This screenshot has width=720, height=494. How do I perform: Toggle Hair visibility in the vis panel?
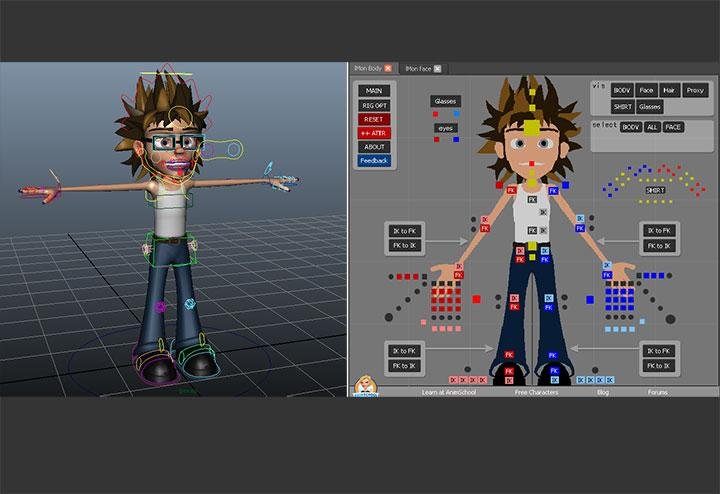tap(669, 90)
